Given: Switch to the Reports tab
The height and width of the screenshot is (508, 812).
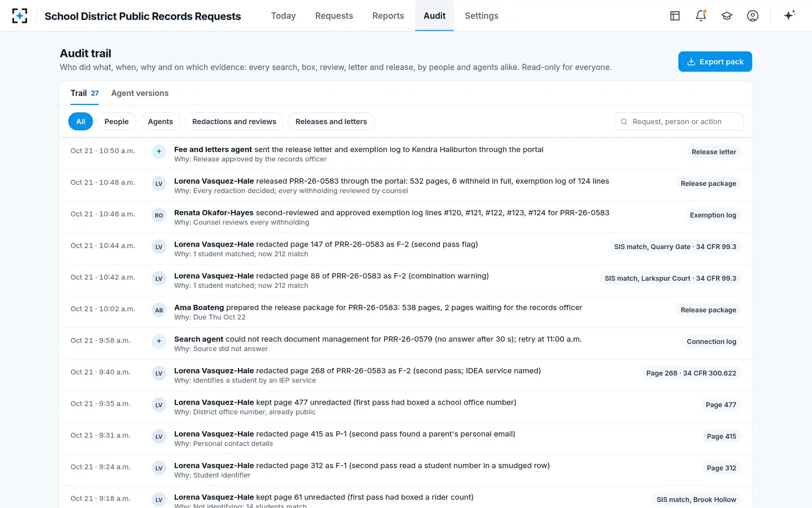Looking at the screenshot, I should 388,16.
